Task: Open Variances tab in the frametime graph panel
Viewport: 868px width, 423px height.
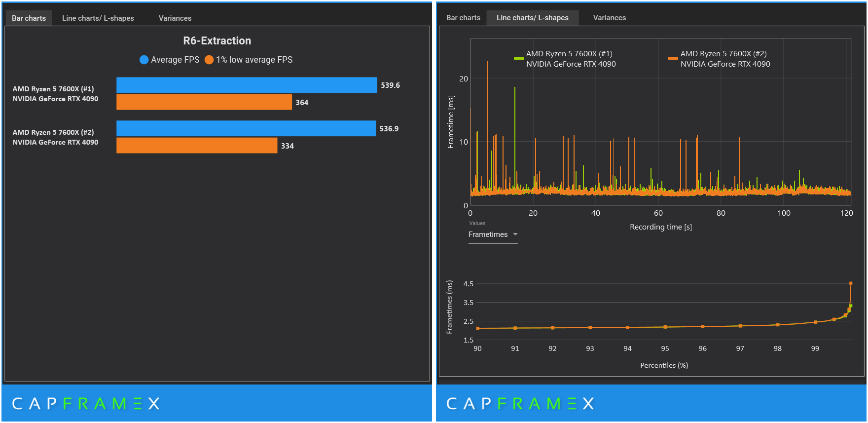Action: click(610, 18)
